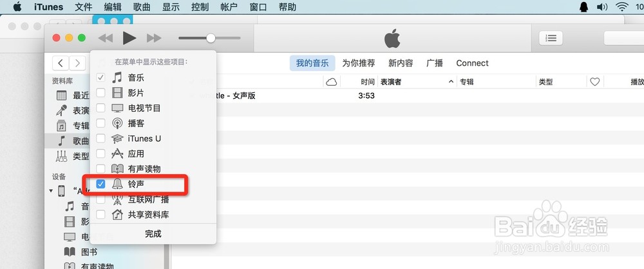The image size is (644, 269).
Task: Sort by the 类型 column header
Action: [x=561, y=82]
